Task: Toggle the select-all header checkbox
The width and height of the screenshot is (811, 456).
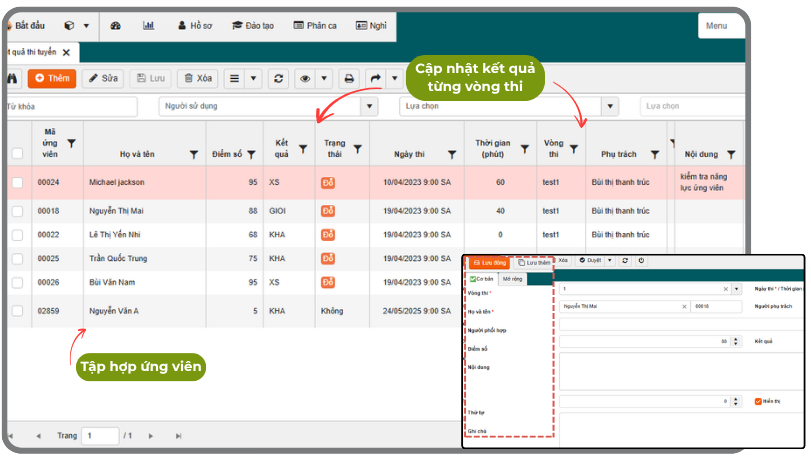Action: [x=18, y=154]
